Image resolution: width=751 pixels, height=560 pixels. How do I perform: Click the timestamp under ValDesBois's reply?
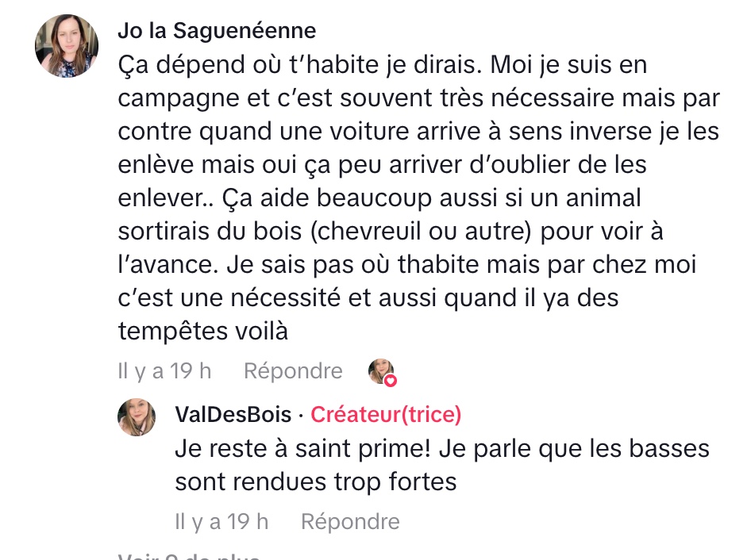click(x=221, y=522)
